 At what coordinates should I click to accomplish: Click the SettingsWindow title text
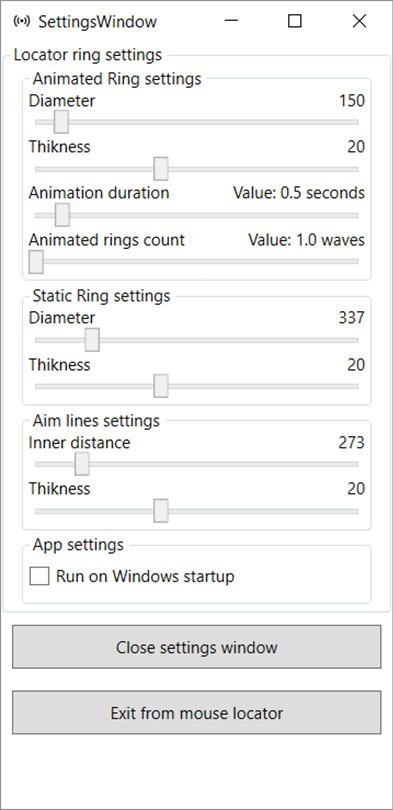tap(97, 22)
